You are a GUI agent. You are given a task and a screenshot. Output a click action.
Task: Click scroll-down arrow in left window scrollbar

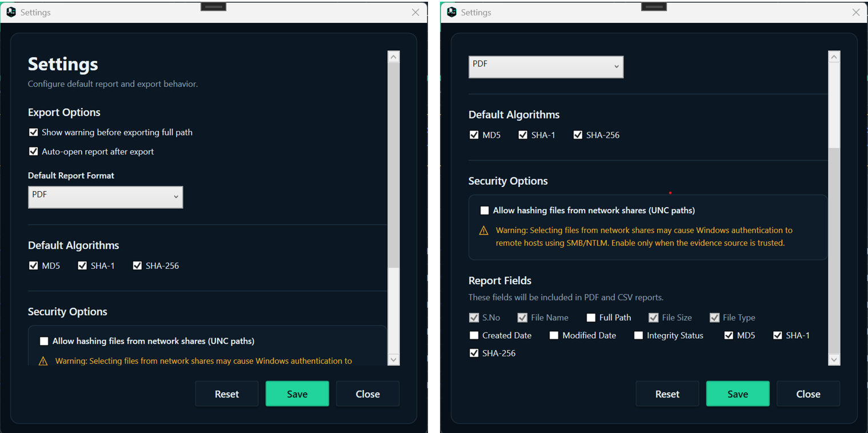[x=393, y=359]
